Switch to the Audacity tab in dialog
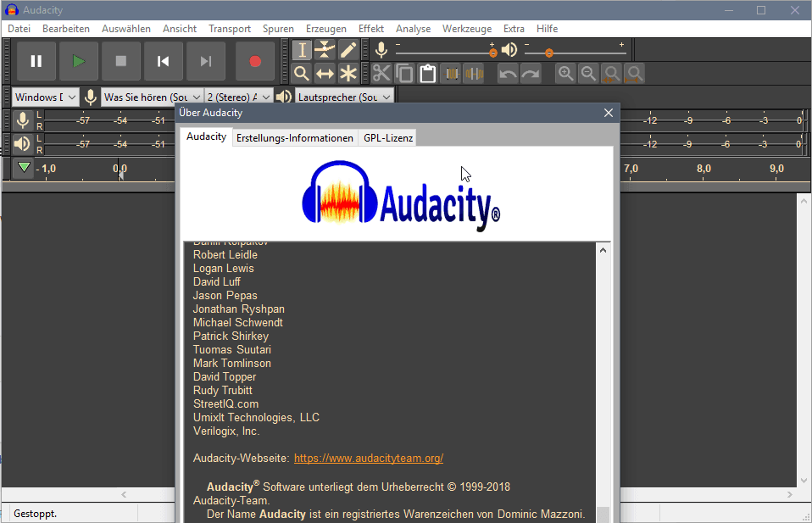 pyautogui.click(x=206, y=136)
